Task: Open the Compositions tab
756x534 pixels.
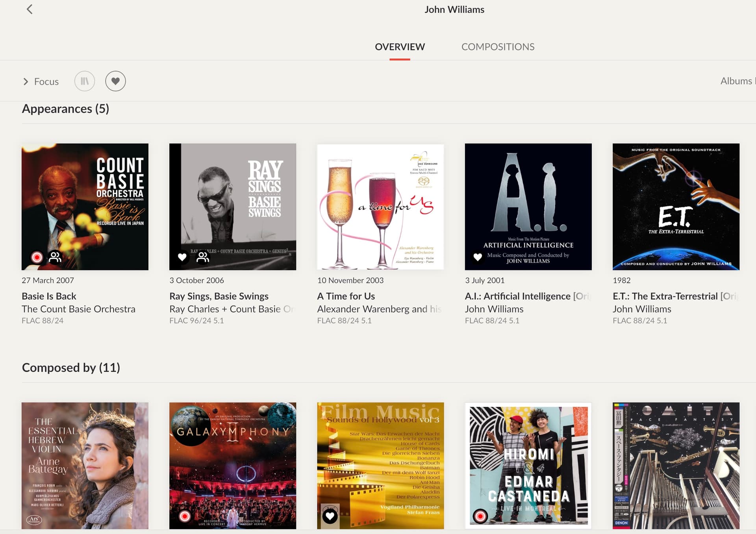Action: pos(498,47)
